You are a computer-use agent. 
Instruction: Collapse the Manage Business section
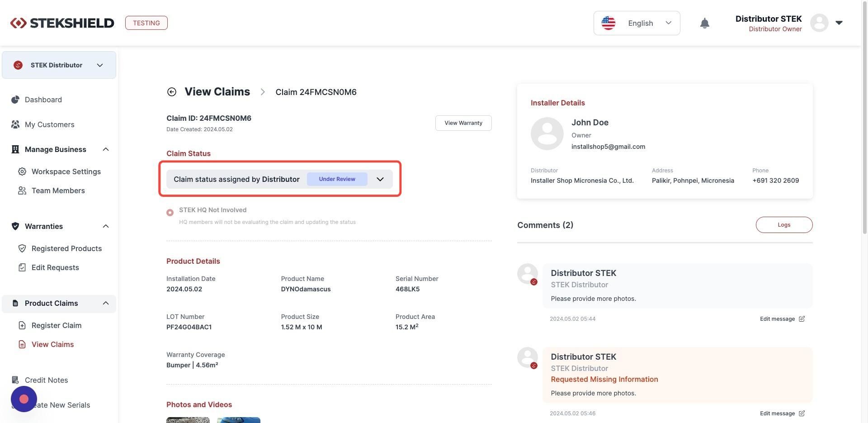click(x=106, y=149)
